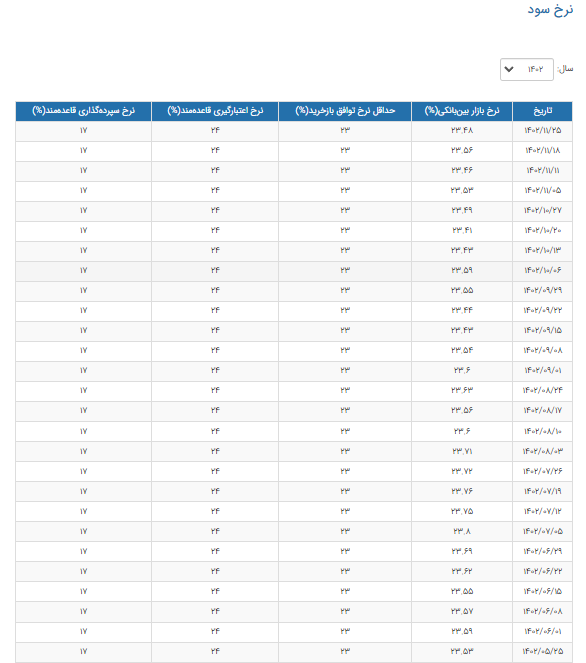Select the date ۱۴۰۲/۰۸/۲۴ cell
Viewport: 586px width, 663px height.
coord(542,391)
